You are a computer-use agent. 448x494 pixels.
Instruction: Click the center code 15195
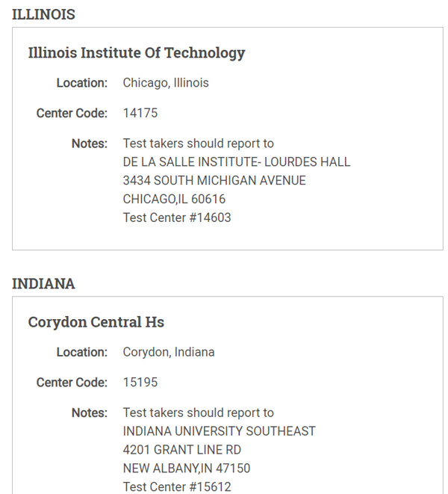click(140, 383)
